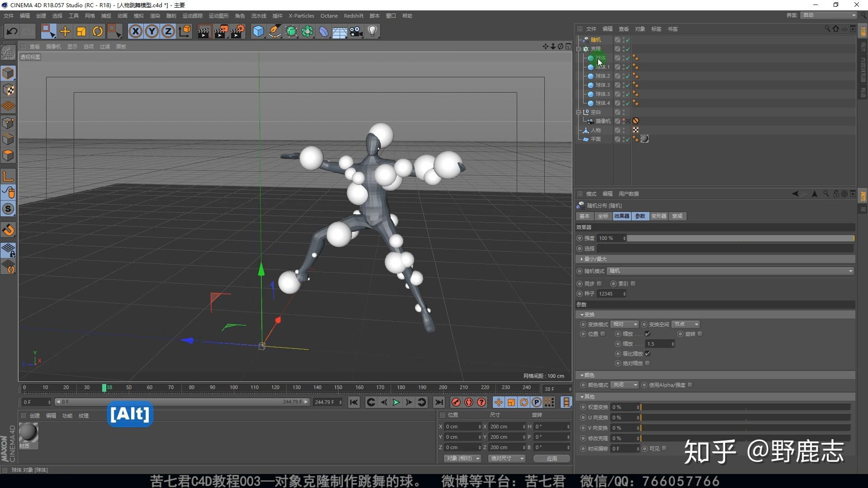Enable the 同步 checkbox
Screen dimensions: 868x488
pyautogui.click(x=599, y=284)
